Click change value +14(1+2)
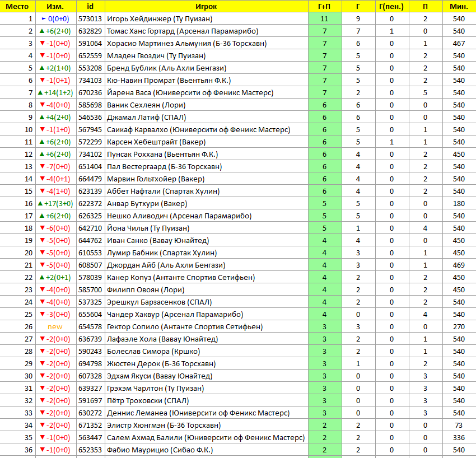Viewport: 476px width, 458px height. 59,92
